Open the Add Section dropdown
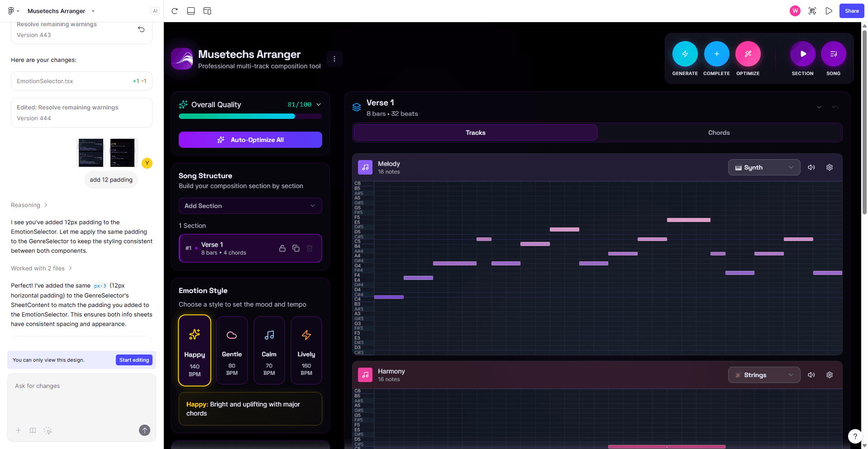Screen dimensions: 868x449 tap(250, 206)
